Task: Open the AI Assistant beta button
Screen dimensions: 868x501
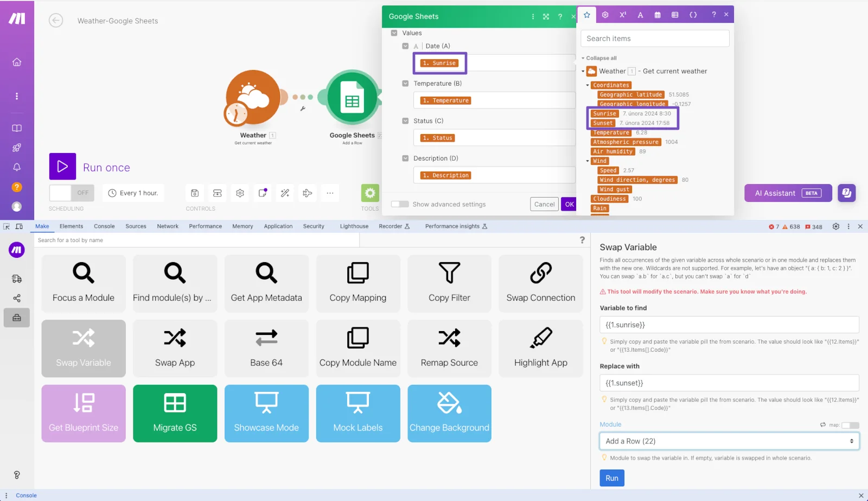Action: click(x=788, y=193)
